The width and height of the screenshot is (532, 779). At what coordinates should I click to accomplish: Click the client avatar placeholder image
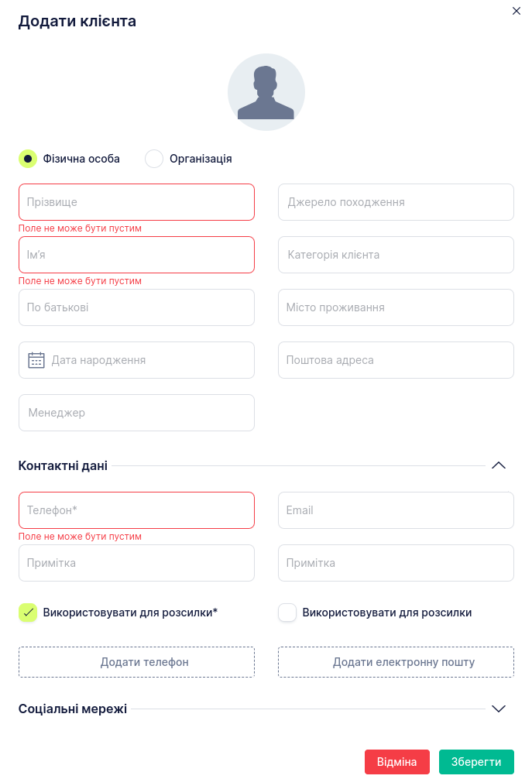pos(266,92)
